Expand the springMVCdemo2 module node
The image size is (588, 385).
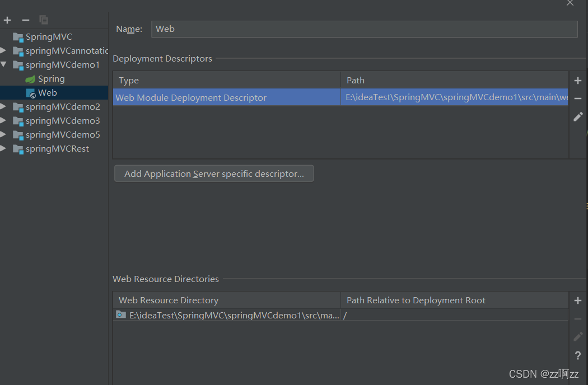tap(3, 106)
